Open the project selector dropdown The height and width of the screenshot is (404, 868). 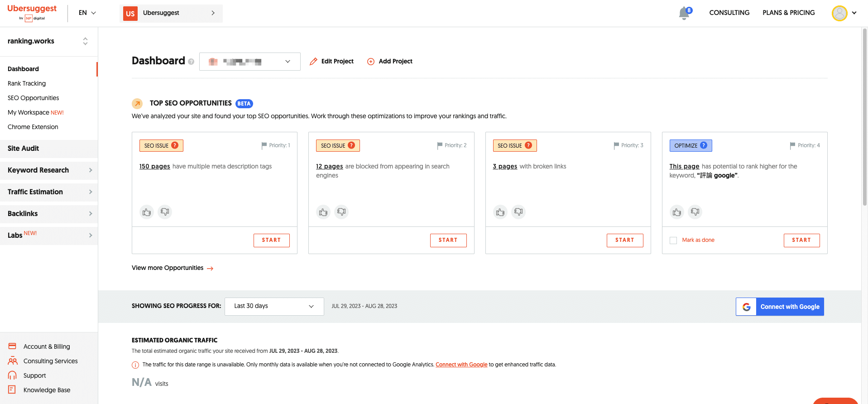coord(250,62)
